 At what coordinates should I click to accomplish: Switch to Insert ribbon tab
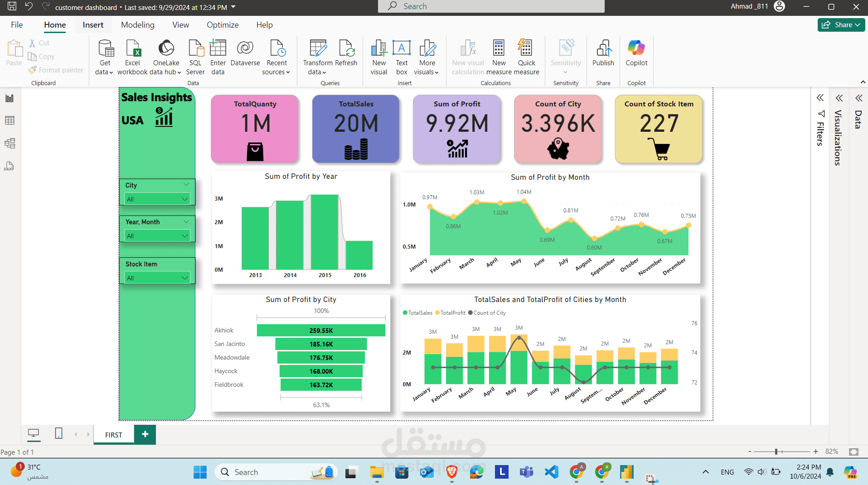point(93,25)
